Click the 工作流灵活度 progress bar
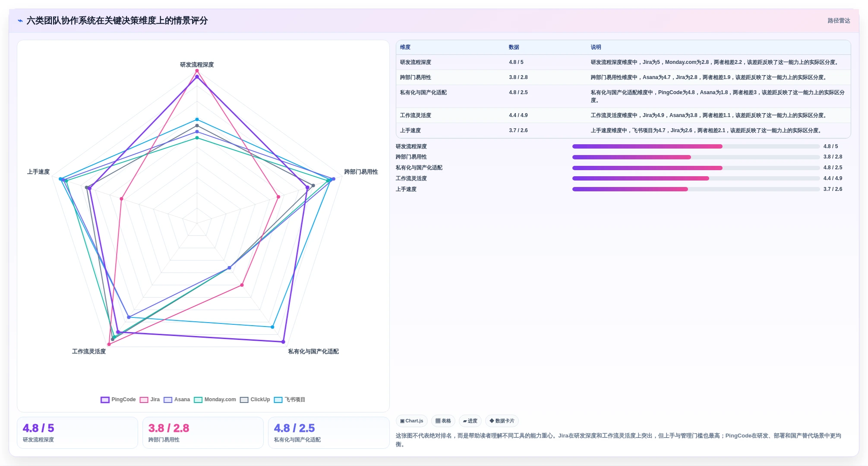 point(696,178)
